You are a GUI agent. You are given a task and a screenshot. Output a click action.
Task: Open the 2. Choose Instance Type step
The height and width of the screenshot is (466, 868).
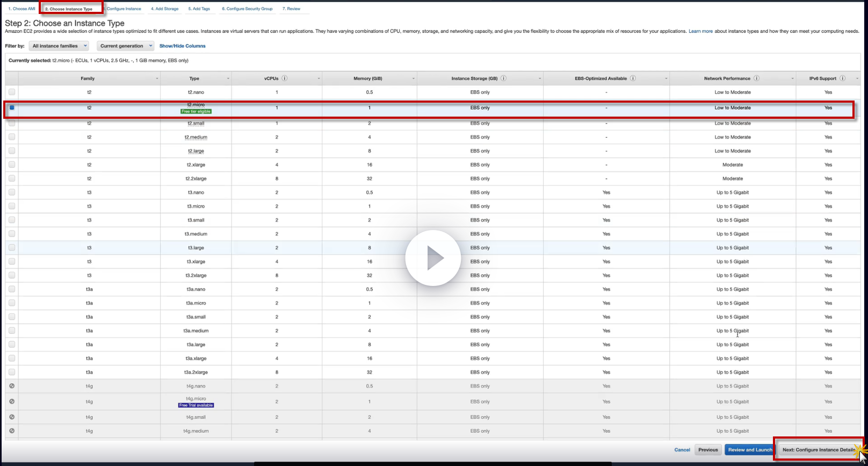click(x=69, y=9)
